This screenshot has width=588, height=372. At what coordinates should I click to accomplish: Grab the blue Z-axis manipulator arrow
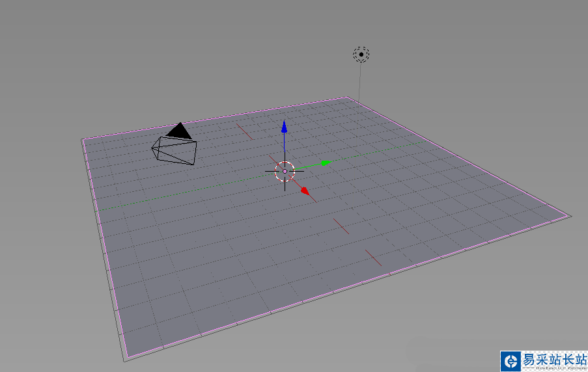coord(285,127)
